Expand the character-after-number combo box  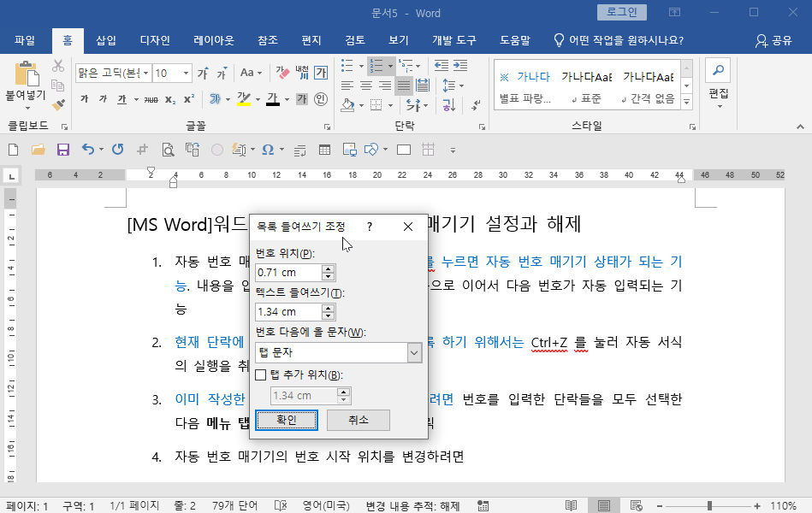[x=414, y=352]
